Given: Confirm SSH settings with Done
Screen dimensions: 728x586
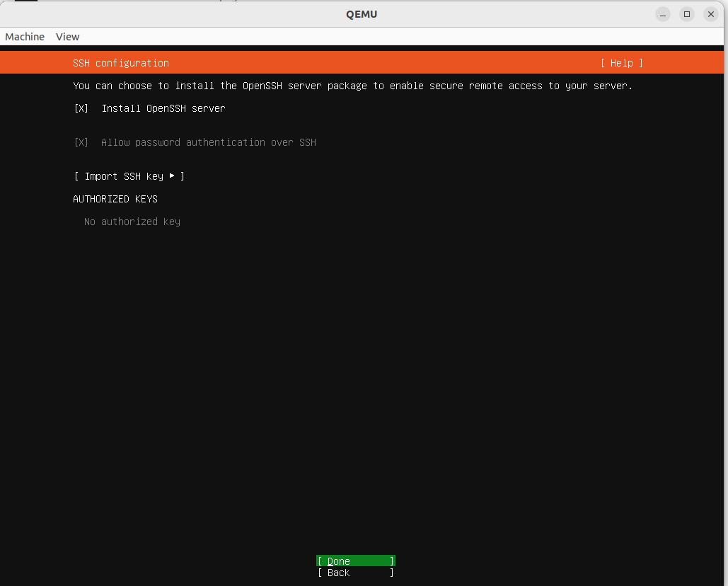Looking at the screenshot, I should pos(355,561).
